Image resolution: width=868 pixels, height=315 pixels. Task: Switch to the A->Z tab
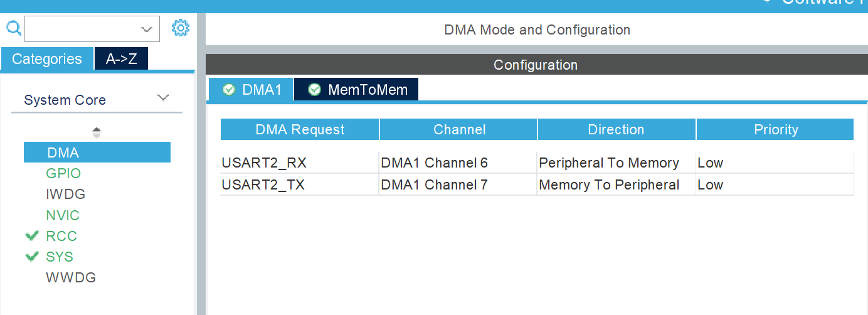[122, 59]
